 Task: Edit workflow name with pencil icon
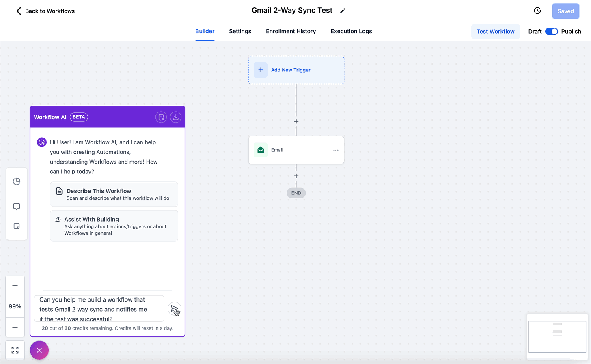[343, 11]
